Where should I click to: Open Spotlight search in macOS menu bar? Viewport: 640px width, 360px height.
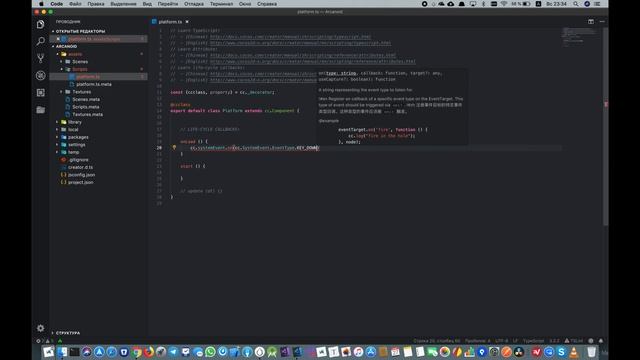[576, 4]
